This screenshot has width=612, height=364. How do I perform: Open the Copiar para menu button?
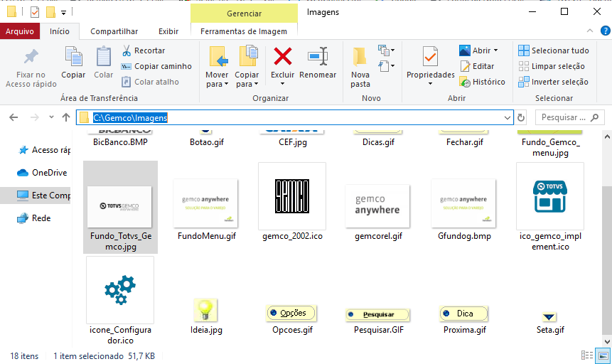(x=247, y=67)
